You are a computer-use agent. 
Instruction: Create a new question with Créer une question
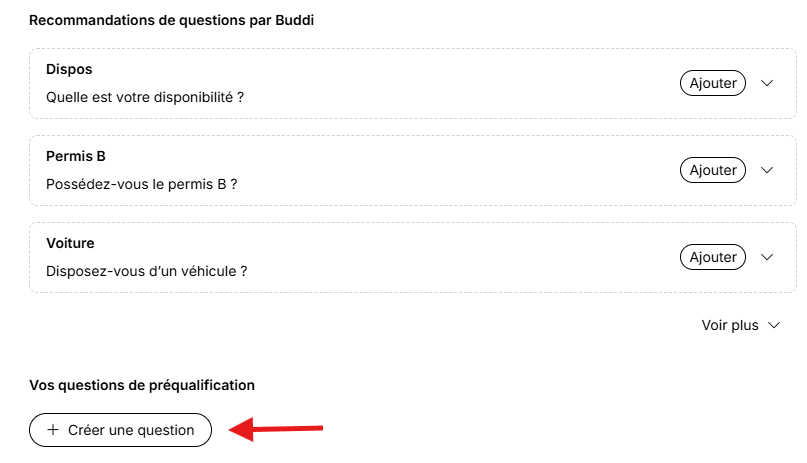point(120,430)
